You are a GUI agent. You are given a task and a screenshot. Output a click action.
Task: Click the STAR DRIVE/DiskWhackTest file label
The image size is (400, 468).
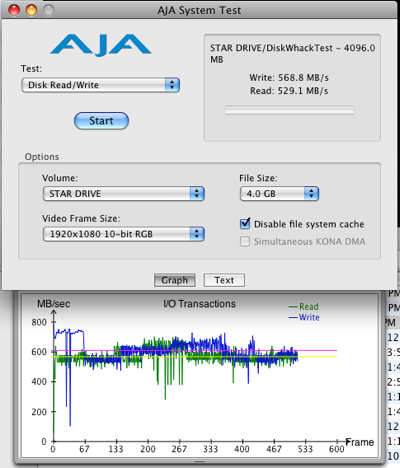(x=292, y=54)
